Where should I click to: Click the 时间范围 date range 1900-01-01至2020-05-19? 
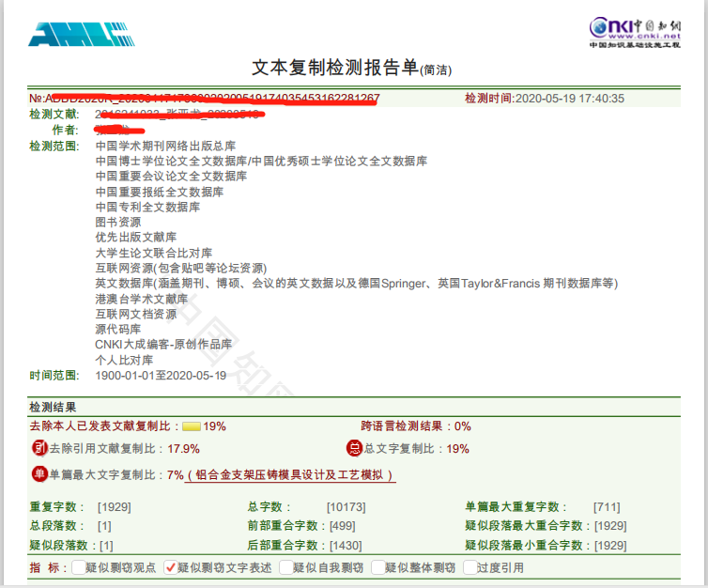161,376
